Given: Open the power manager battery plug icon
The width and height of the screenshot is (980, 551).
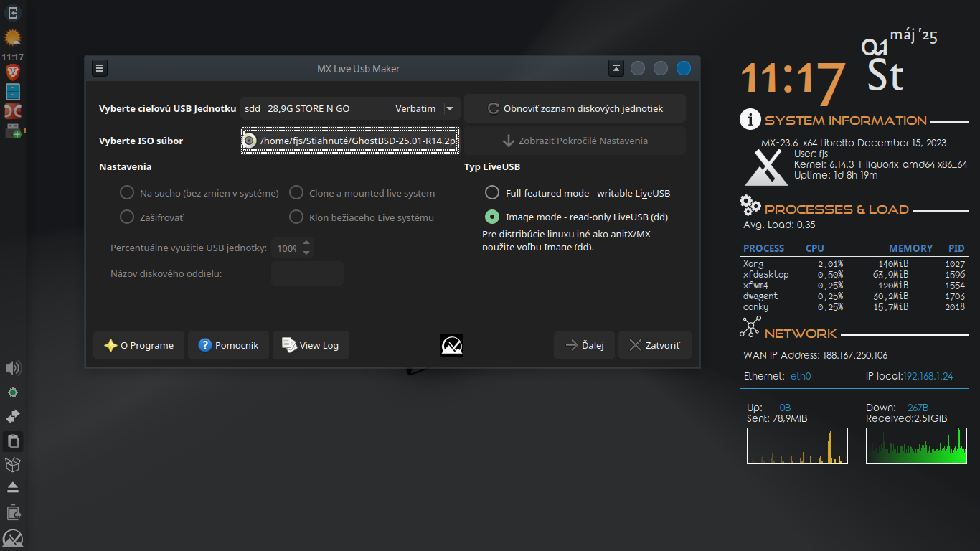Looking at the screenshot, I should (13, 512).
